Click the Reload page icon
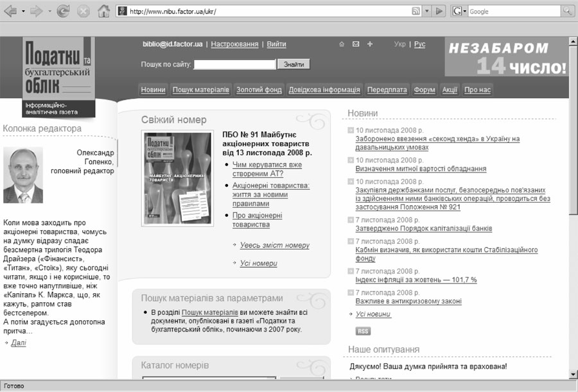578x392 pixels. pos(63,12)
